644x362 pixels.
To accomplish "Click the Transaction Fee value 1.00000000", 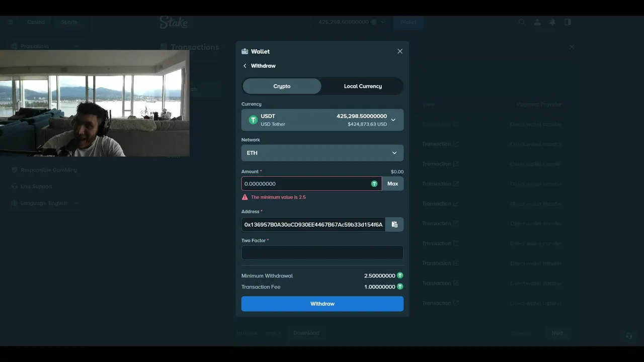I will pyautogui.click(x=380, y=287).
